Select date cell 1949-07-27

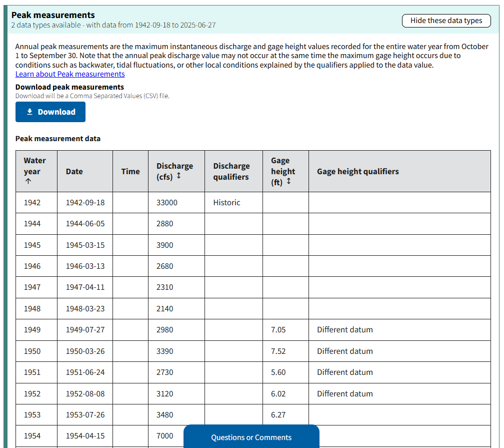click(85, 329)
